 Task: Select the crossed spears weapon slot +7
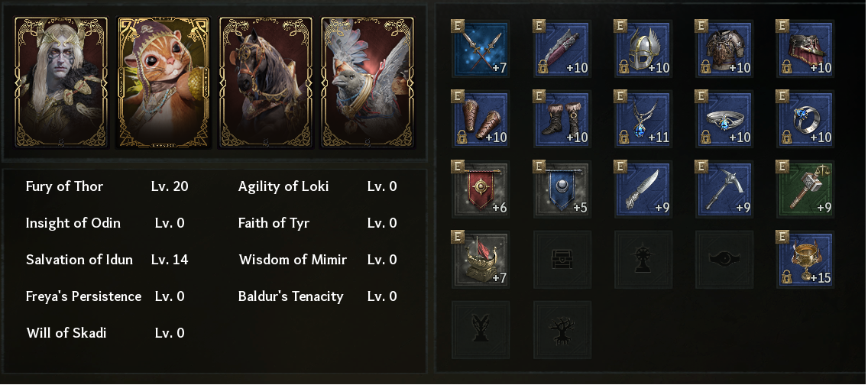tap(481, 49)
